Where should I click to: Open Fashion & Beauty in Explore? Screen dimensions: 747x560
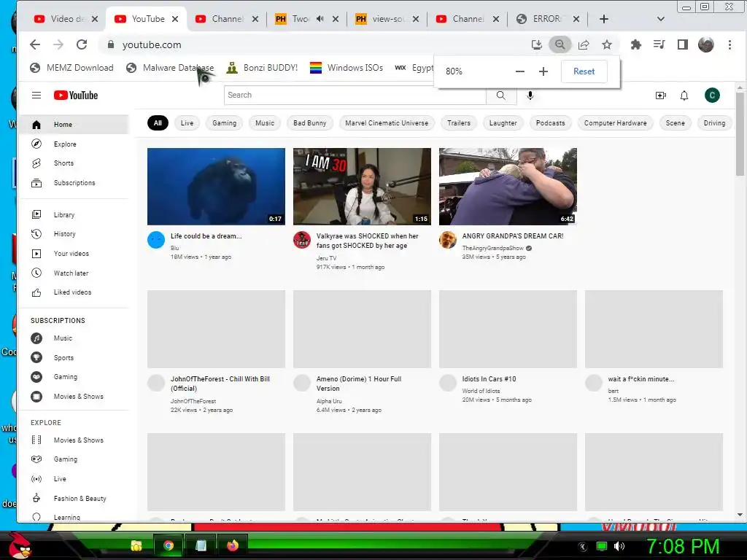pyautogui.click(x=74, y=498)
